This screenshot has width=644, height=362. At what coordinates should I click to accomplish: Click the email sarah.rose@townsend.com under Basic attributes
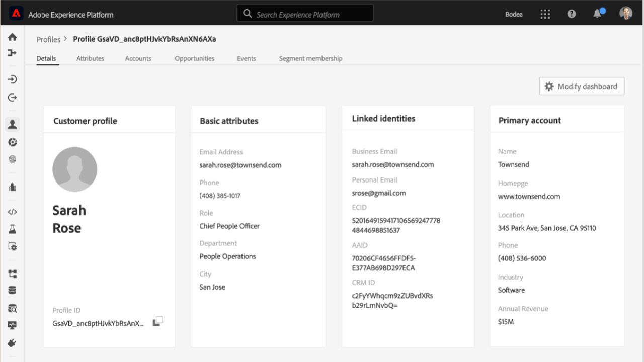[240, 165]
